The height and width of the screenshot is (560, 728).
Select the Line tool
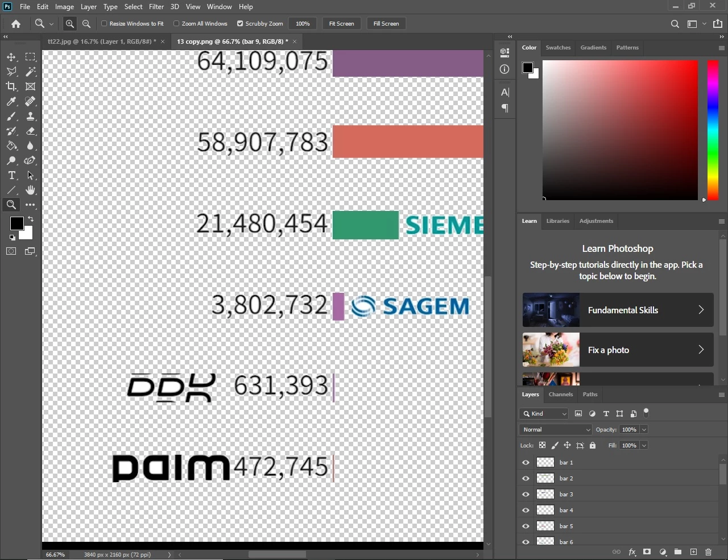[11, 190]
